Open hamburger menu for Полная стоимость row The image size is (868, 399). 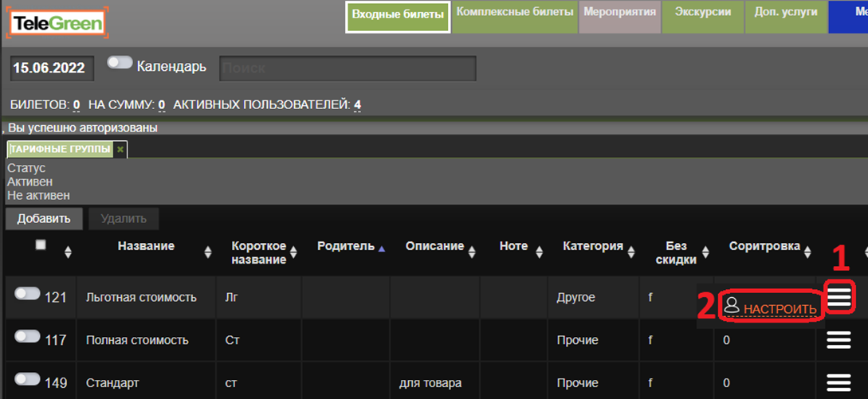(839, 340)
